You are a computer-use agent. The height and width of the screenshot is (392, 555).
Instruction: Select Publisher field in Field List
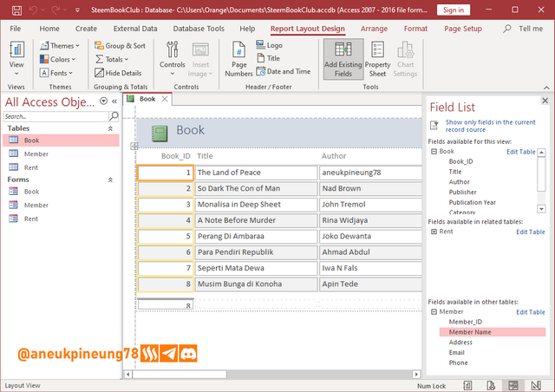[x=462, y=193]
